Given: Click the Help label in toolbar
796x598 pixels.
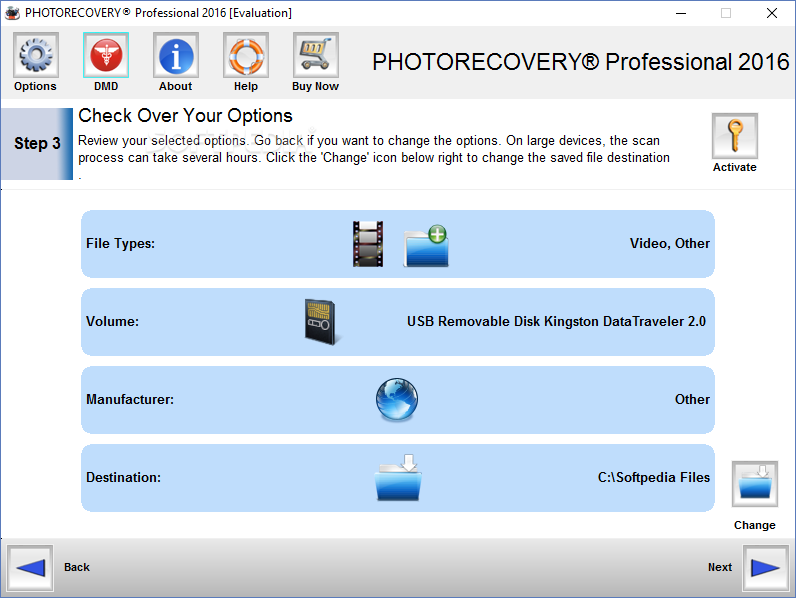Looking at the screenshot, I should point(246,86).
